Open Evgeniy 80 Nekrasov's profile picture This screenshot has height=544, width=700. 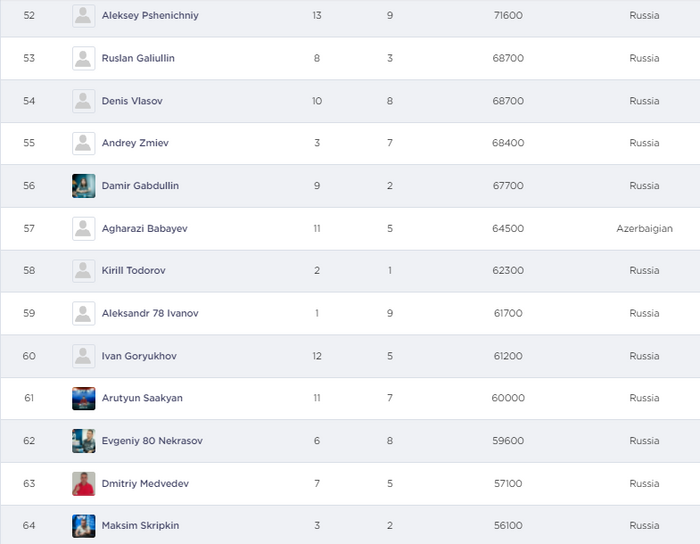(x=84, y=441)
